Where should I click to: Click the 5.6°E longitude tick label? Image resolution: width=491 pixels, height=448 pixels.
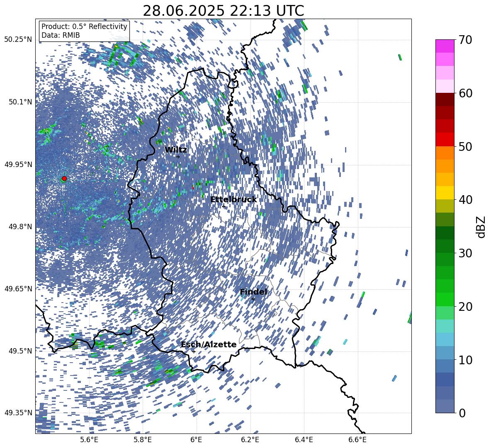(89, 440)
